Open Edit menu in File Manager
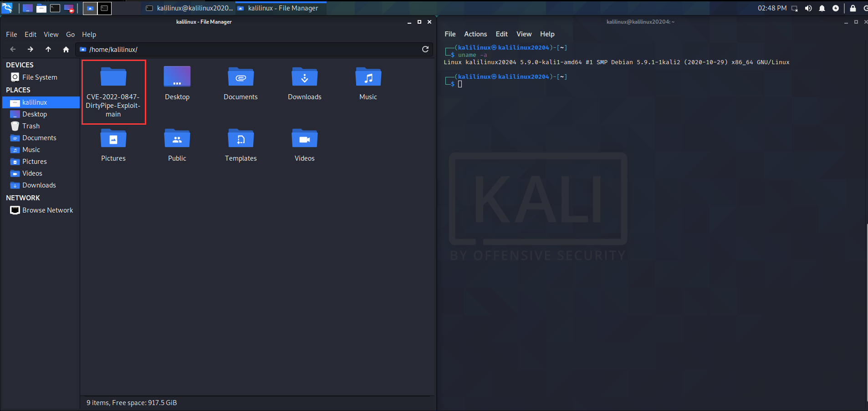Screen dimensions: 868x411 [31, 35]
